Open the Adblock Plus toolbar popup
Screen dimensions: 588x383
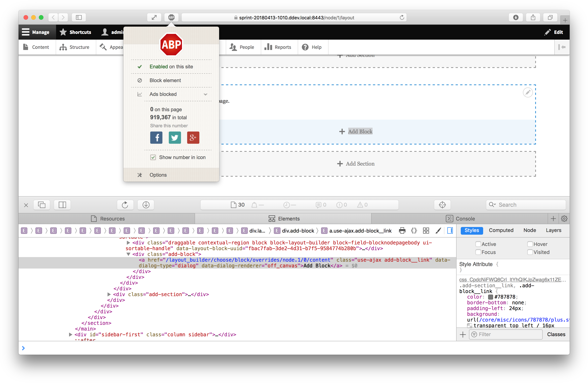tap(171, 18)
